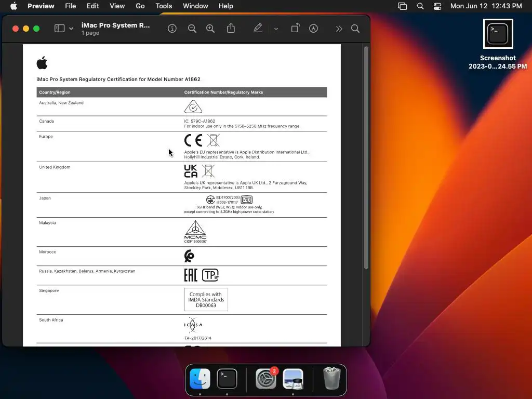Open search field in Preview toolbar
532x399 pixels.
(x=355, y=29)
